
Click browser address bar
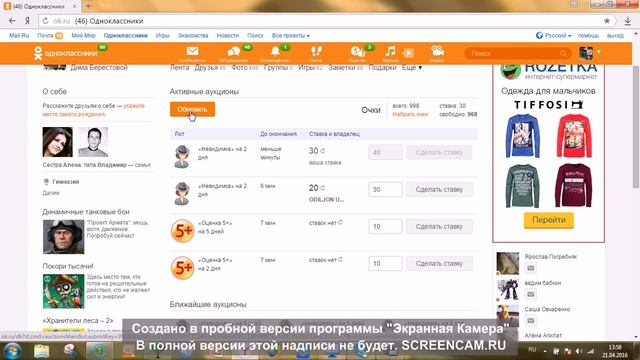coord(327,21)
